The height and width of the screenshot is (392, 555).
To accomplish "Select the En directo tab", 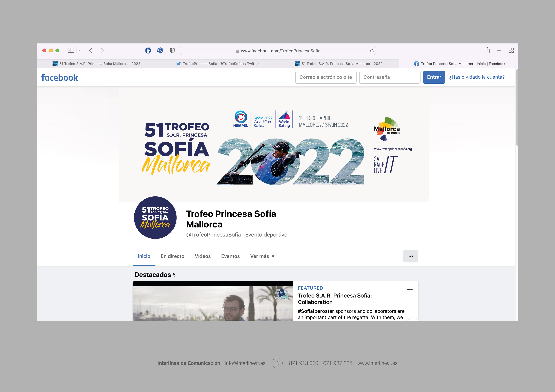I will (172, 256).
